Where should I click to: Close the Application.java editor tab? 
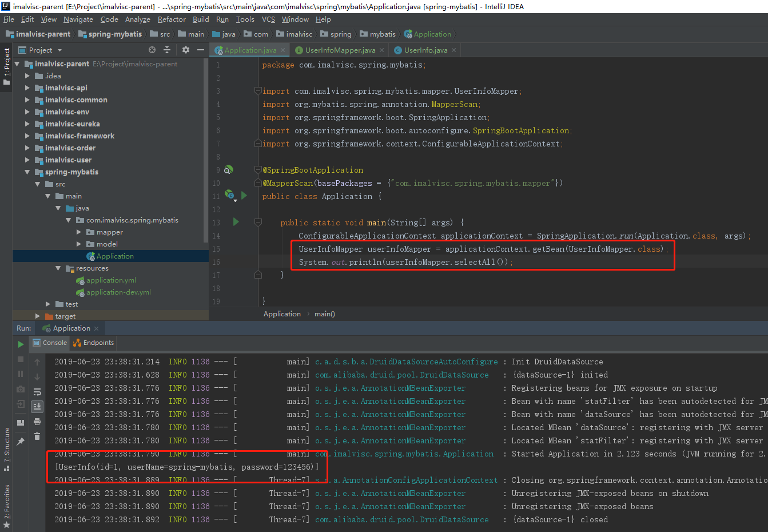click(x=282, y=50)
